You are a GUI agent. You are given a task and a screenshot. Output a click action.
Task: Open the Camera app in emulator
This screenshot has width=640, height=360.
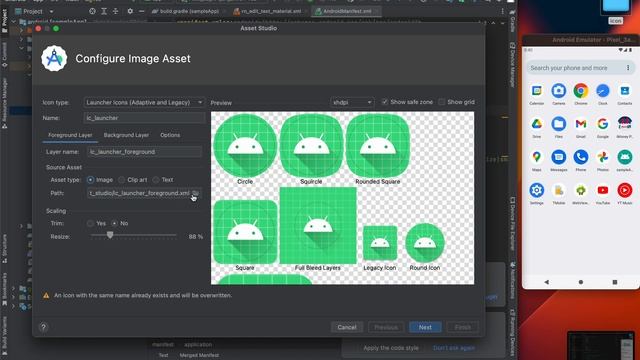[559, 91]
